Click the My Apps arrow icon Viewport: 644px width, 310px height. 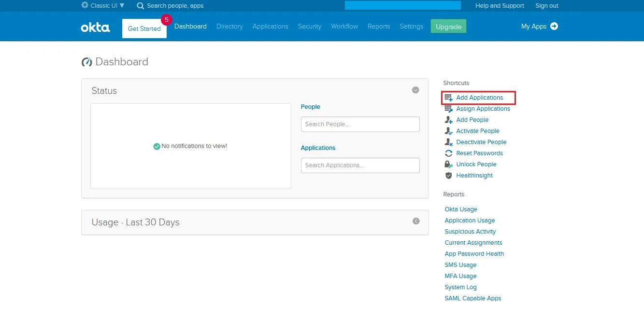554,26
